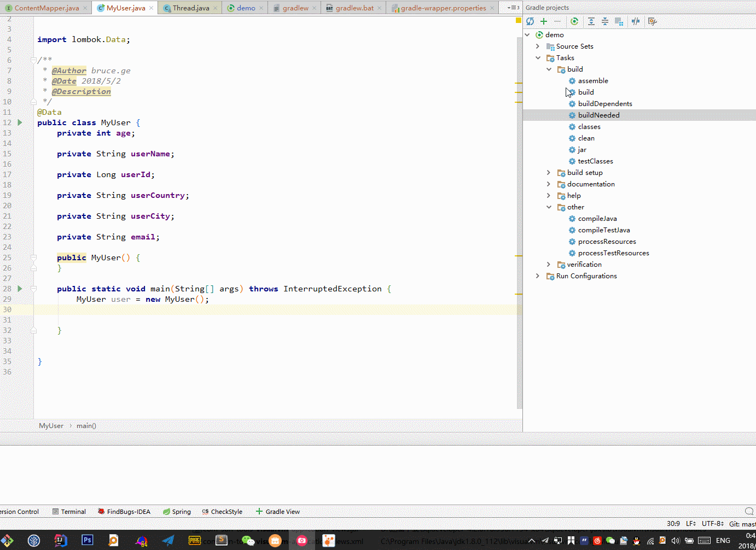Open the gradlew.bat editor tab
Screen dimensions: 756x550
coord(354,8)
